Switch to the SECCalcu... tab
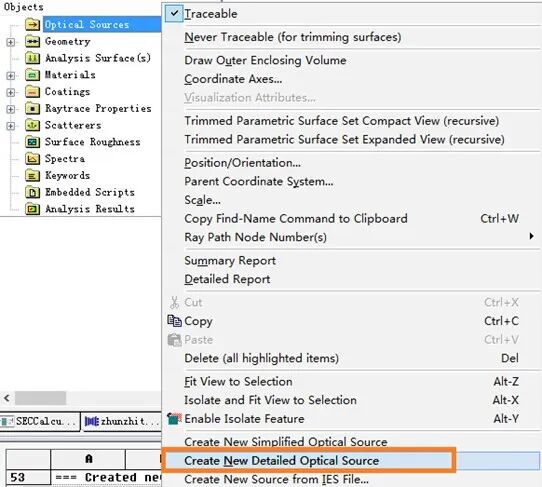 40,421
